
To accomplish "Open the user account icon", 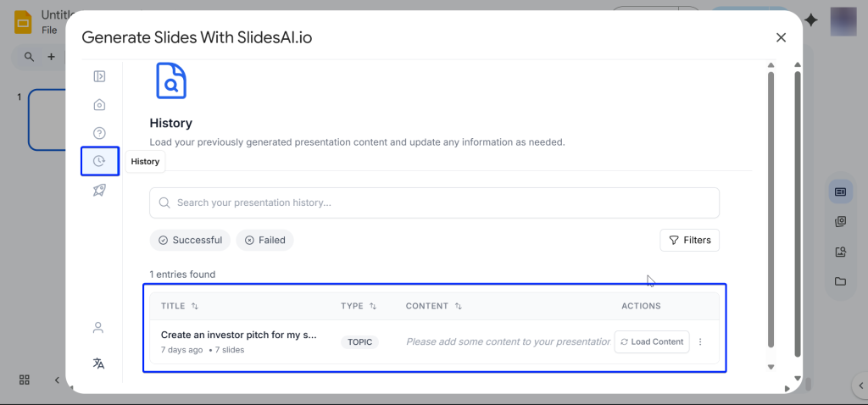I will (99, 327).
